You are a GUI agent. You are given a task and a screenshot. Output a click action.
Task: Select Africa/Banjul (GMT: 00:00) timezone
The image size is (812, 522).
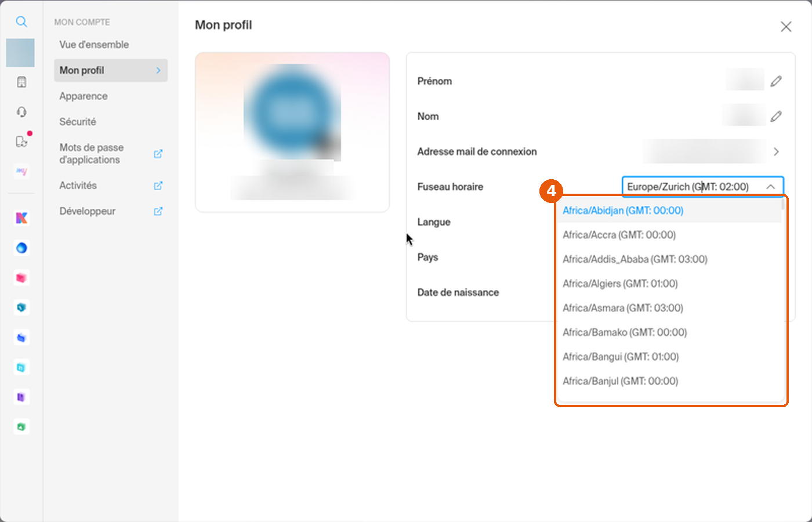[669, 381]
